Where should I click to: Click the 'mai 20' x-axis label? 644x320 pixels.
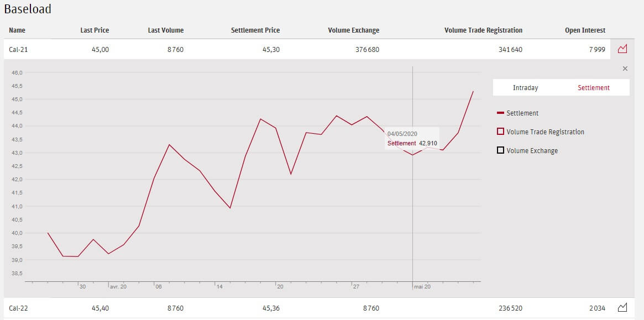(422, 287)
